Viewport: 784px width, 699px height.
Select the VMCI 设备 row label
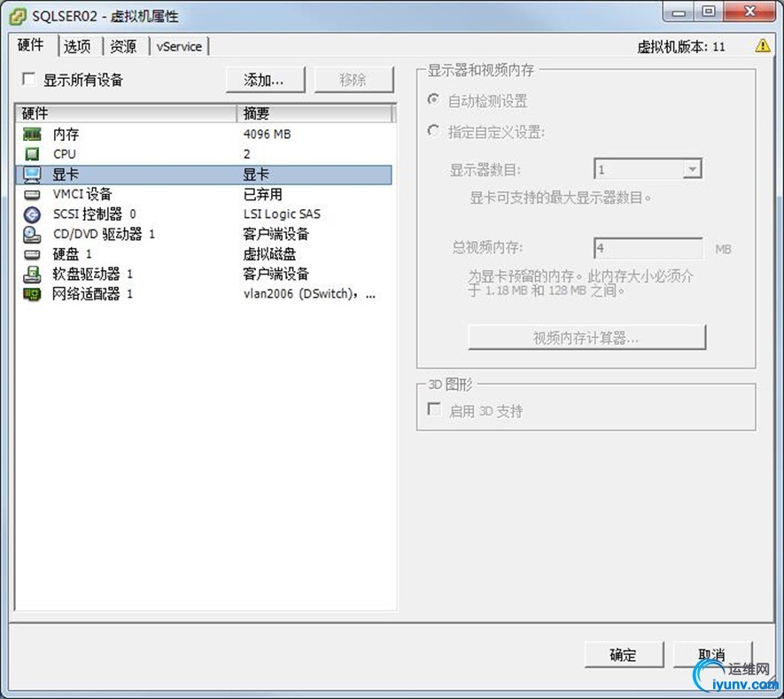pos(82,194)
